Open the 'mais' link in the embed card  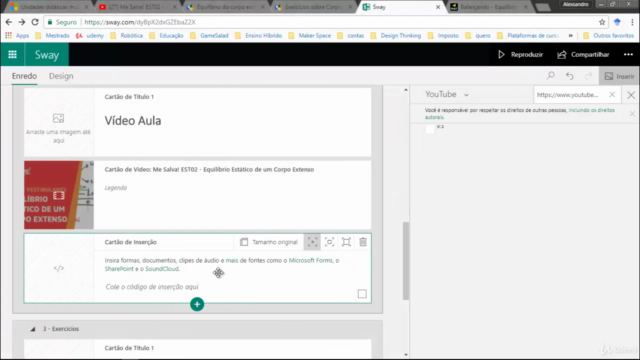[x=232, y=260]
